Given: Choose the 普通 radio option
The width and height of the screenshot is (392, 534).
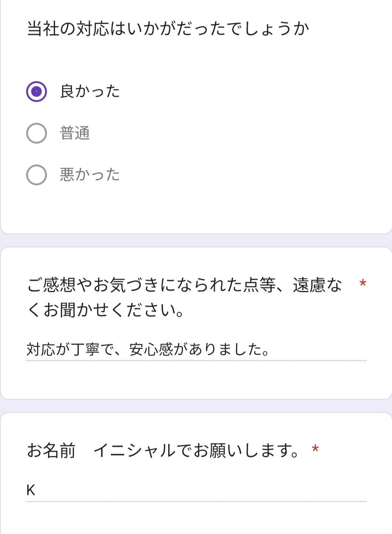Looking at the screenshot, I should point(36,133).
